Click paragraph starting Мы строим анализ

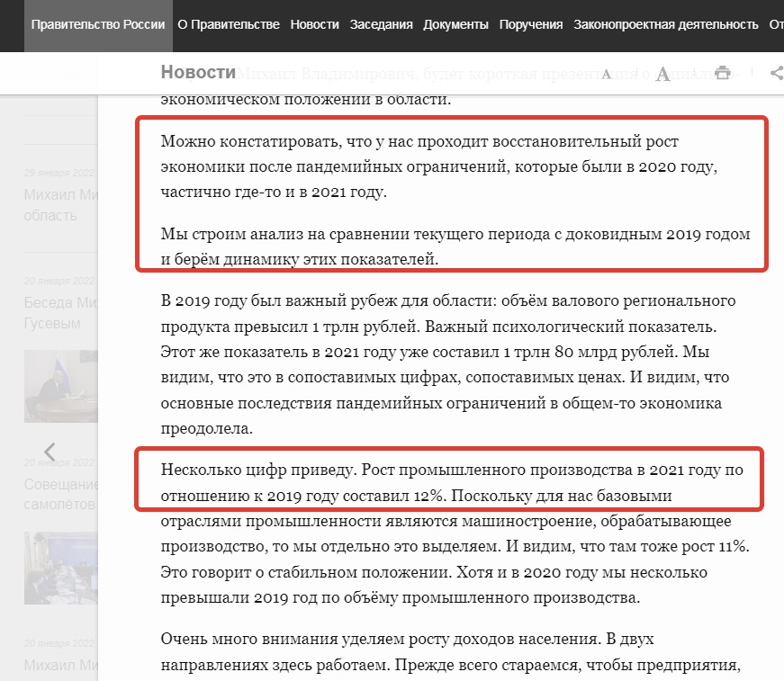(x=455, y=246)
